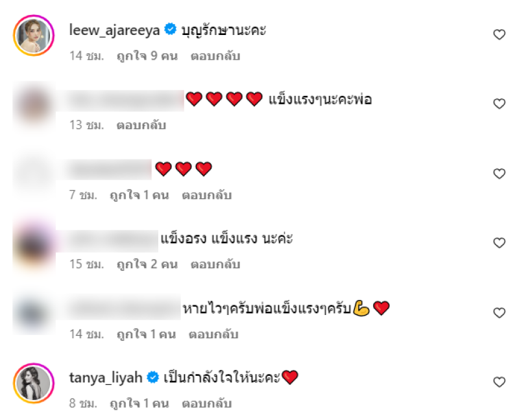The height and width of the screenshot is (420, 519).
Task: Open tanya_liyah's profile picture story
Action: (34, 383)
